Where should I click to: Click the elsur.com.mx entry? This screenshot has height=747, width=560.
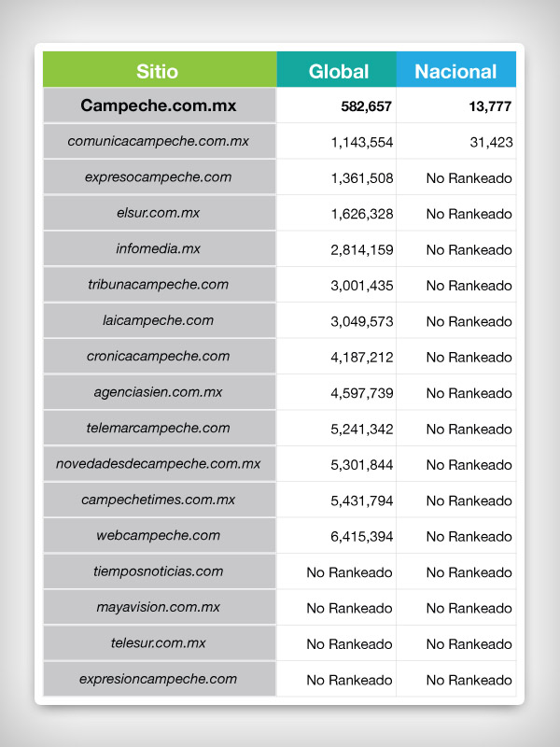[x=158, y=213]
